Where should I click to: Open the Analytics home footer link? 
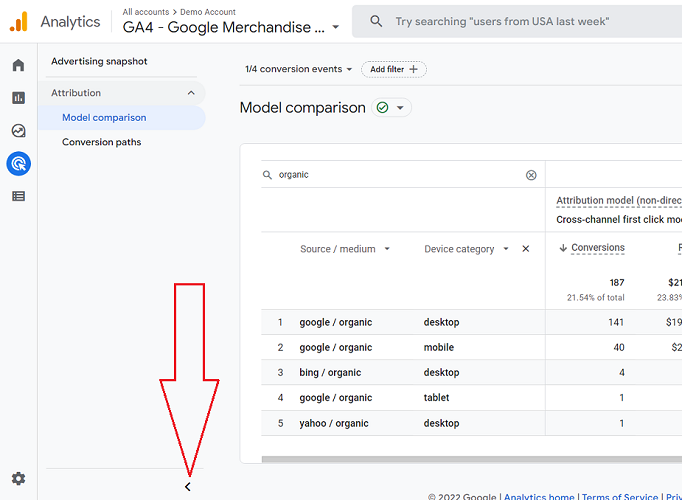(539, 496)
